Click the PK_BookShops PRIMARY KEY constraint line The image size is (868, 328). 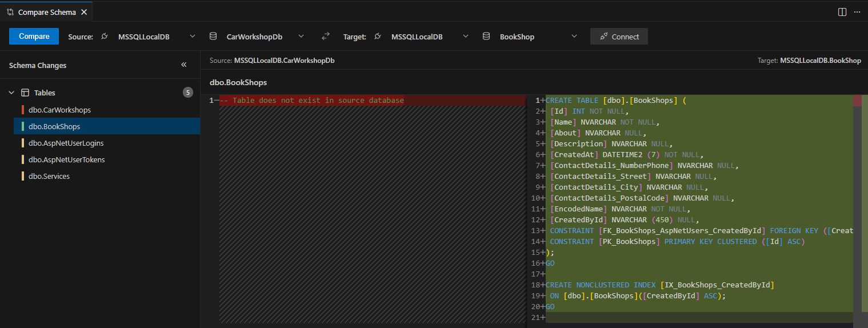(x=677, y=242)
